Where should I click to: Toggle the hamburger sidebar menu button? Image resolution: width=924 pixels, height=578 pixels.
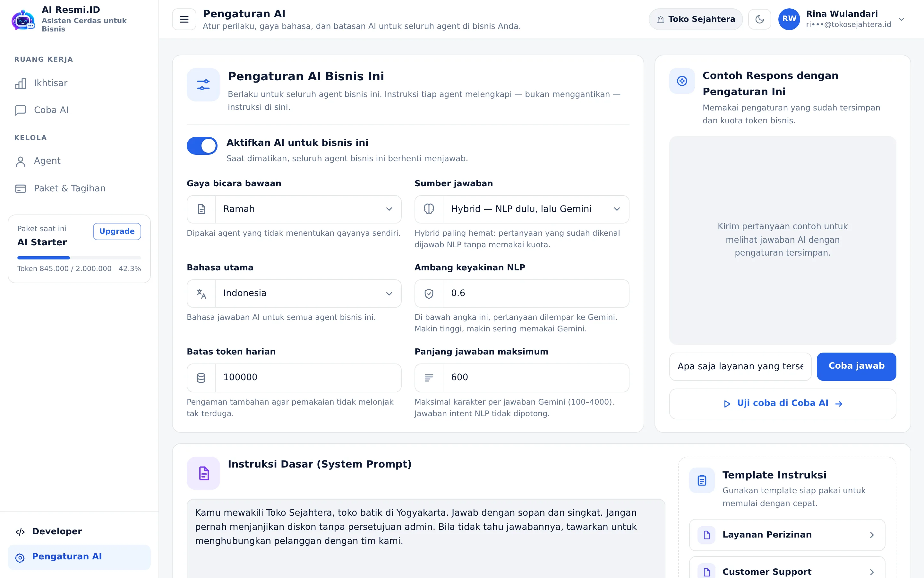pyautogui.click(x=184, y=19)
